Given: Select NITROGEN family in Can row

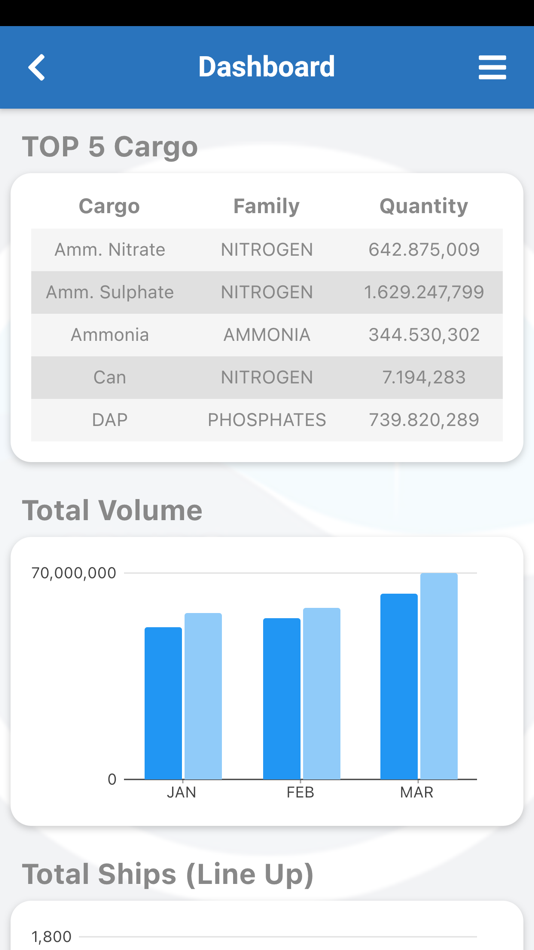Looking at the screenshot, I should [x=267, y=377].
